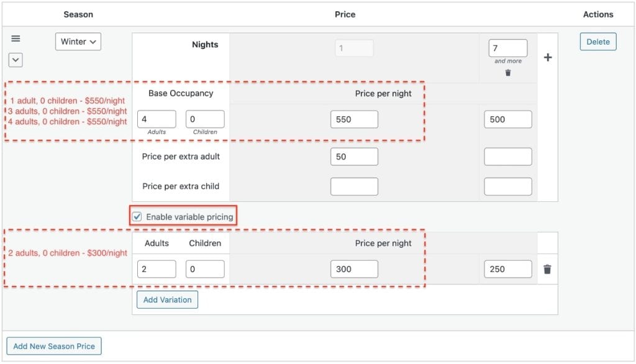Click the drag handle hamburger icon
636x364 pixels.
tap(16, 39)
